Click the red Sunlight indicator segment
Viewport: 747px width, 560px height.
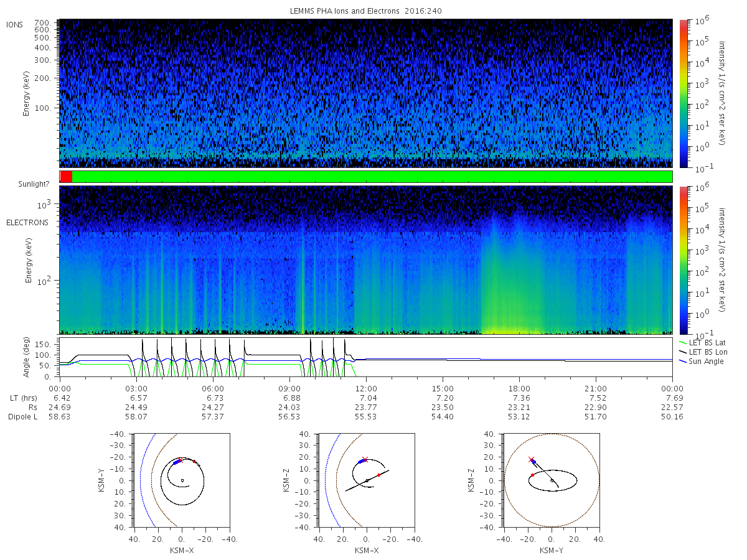tap(66, 177)
